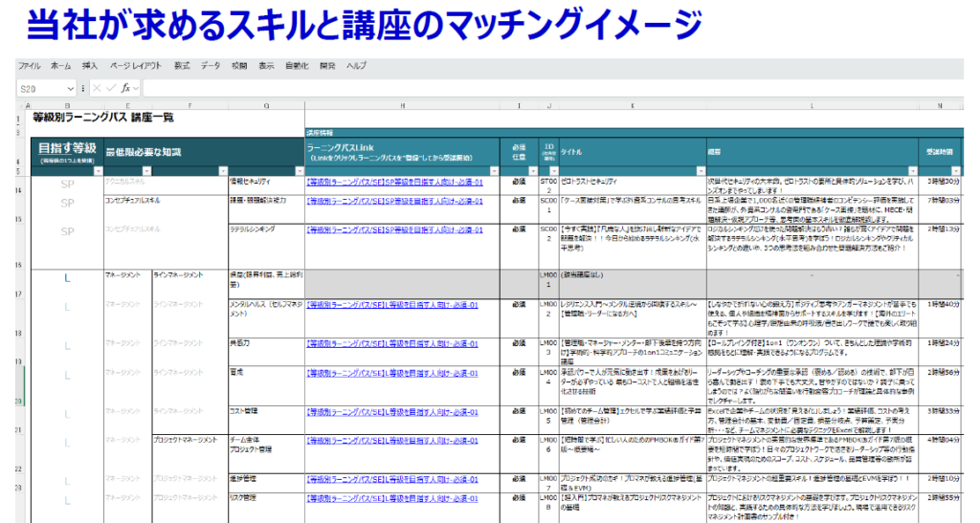Open the learning path link in コスト管理 row

(x=392, y=412)
